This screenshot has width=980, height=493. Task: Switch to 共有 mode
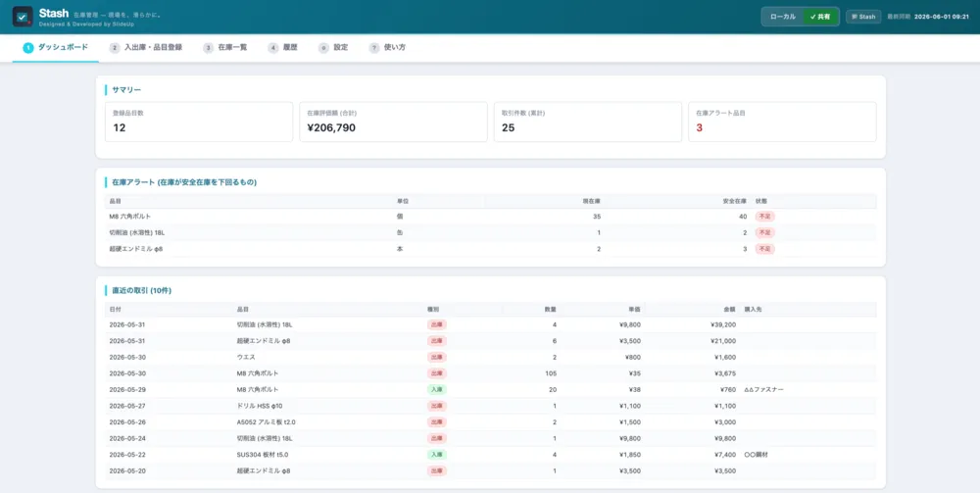(x=820, y=17)
